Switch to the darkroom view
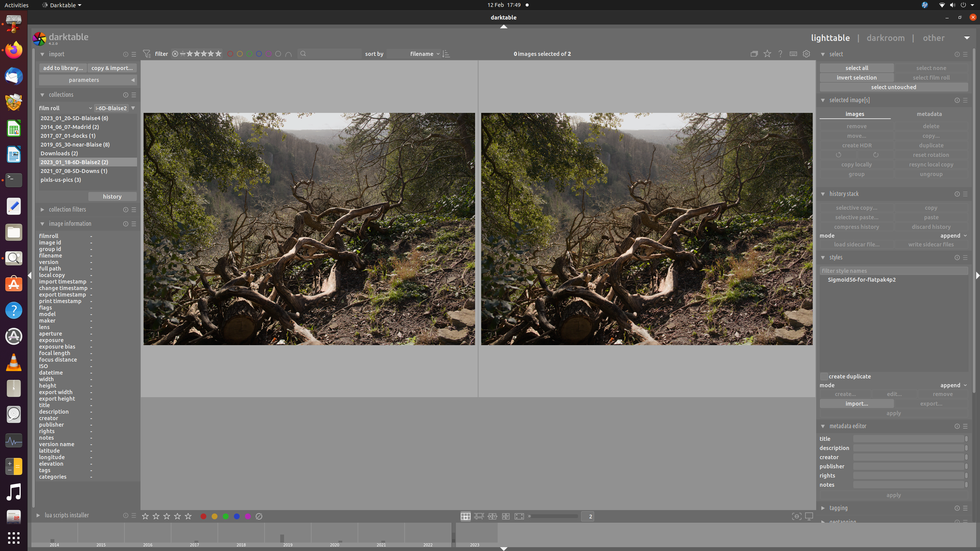The image size is (980, 551). coord(885,38)
